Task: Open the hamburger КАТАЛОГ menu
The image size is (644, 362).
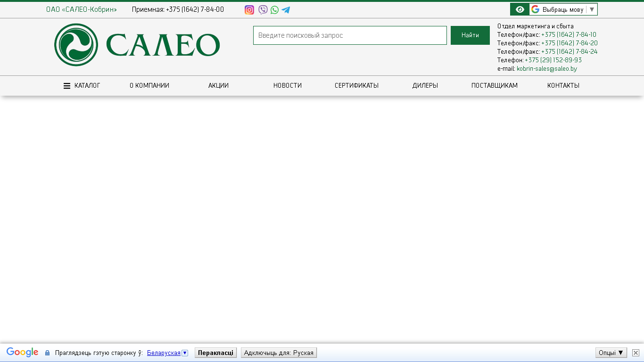Action: 82,86
